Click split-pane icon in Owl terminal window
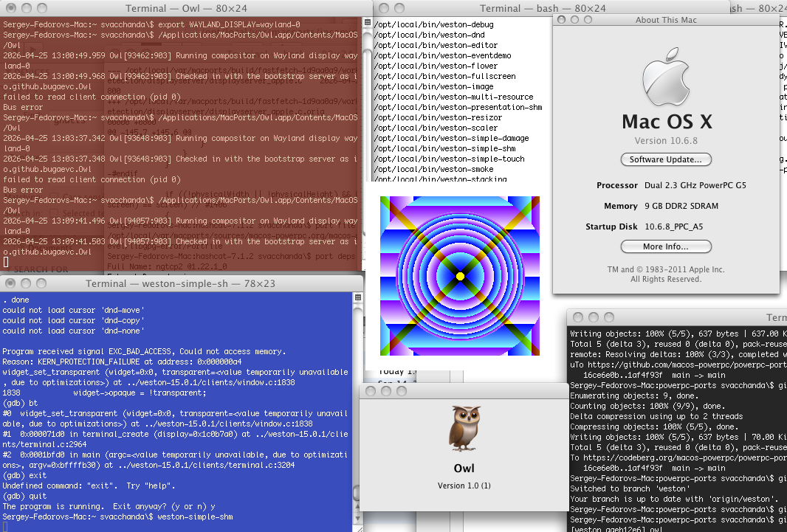This screenshot has width=787, height=532. point(368,23)
